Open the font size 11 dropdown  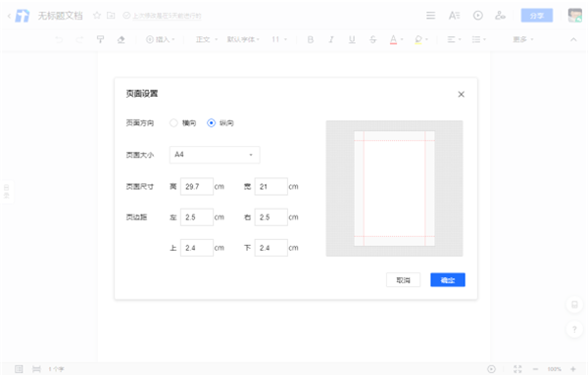pyautogui.click(x=279, y=39)
